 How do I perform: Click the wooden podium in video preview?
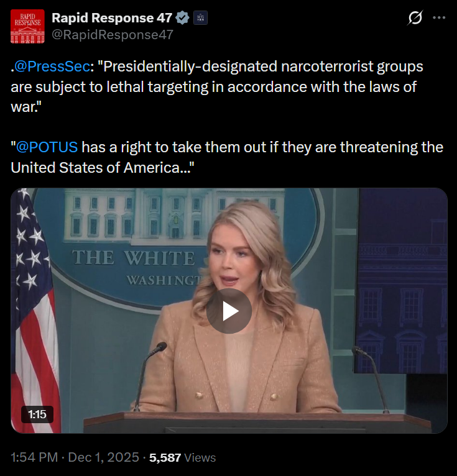pos(257,423)
